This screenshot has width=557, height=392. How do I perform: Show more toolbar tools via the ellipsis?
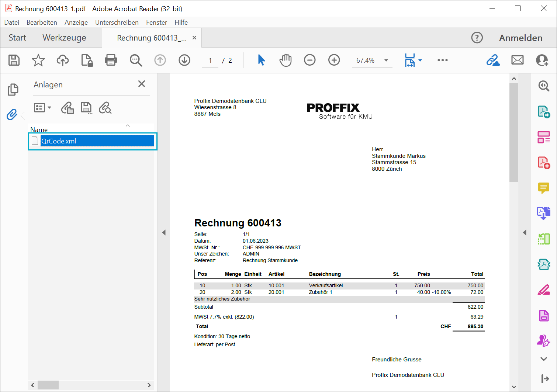pos(443,60)
